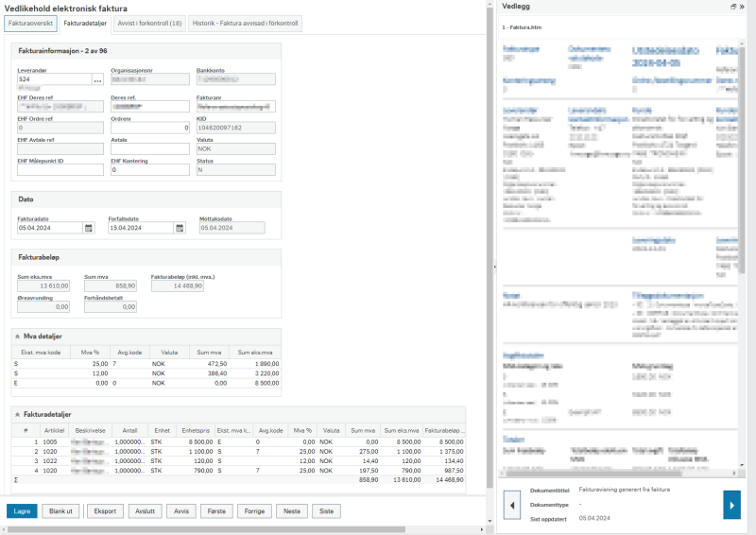Collapse the Fakturadetaljer section
Viewport: 756px width, 535px height.
pyautogui.click(x=17, y=415)
